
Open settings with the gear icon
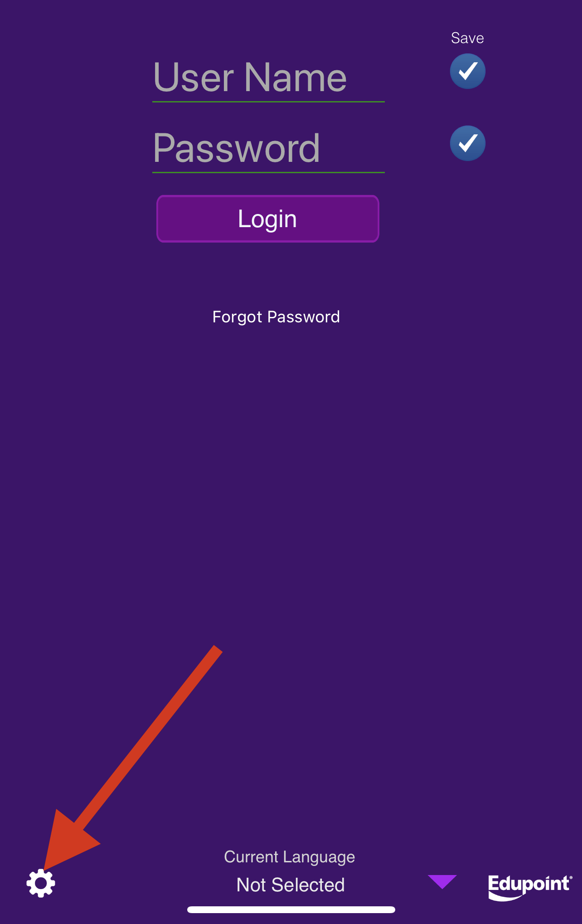point(41,883)
